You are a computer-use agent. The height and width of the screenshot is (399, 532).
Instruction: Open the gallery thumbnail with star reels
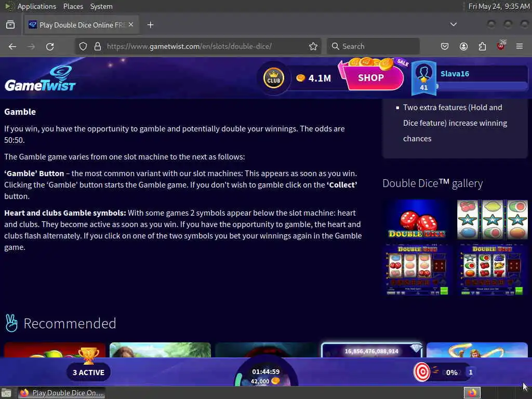point(493,220)
